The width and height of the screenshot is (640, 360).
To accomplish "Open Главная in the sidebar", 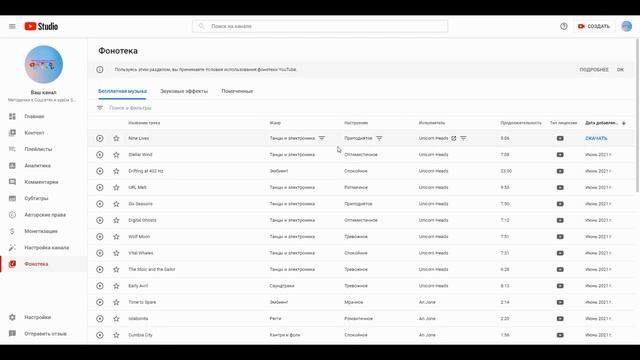I will point(34,116).
